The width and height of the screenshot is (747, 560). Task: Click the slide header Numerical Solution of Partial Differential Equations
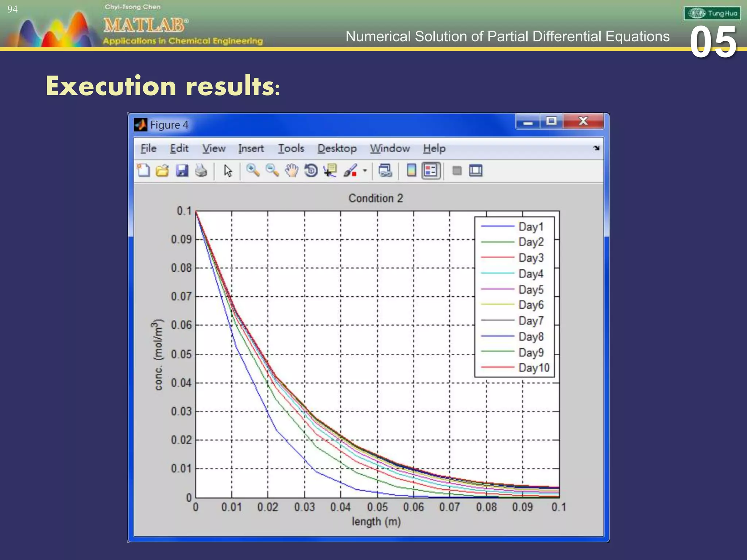point(507,36)
